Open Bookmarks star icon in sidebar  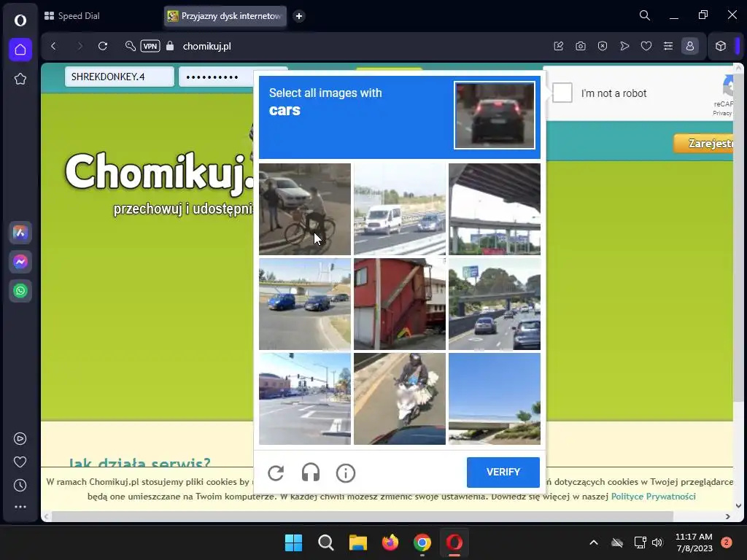[x=20, y=79]
